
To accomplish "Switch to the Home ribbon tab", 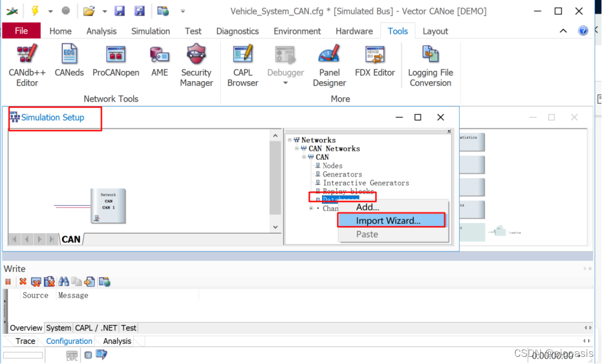I will click(60, 31).
